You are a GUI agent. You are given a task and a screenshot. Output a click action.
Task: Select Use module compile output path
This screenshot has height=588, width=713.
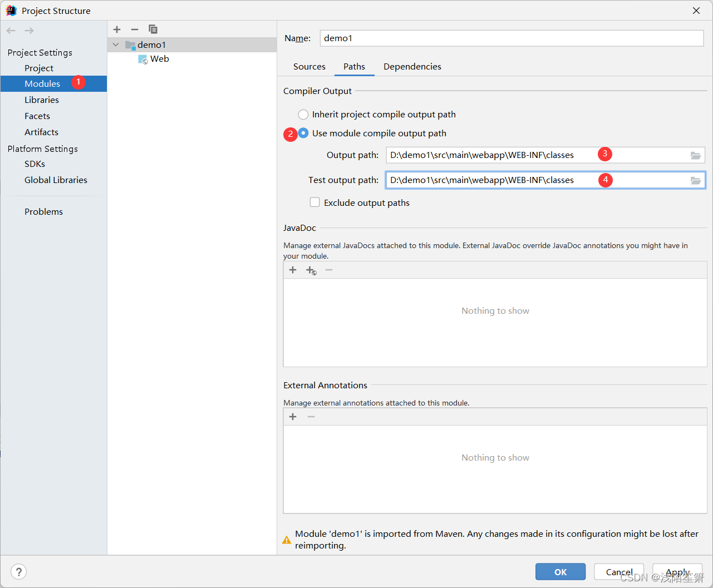coord(303,133)
